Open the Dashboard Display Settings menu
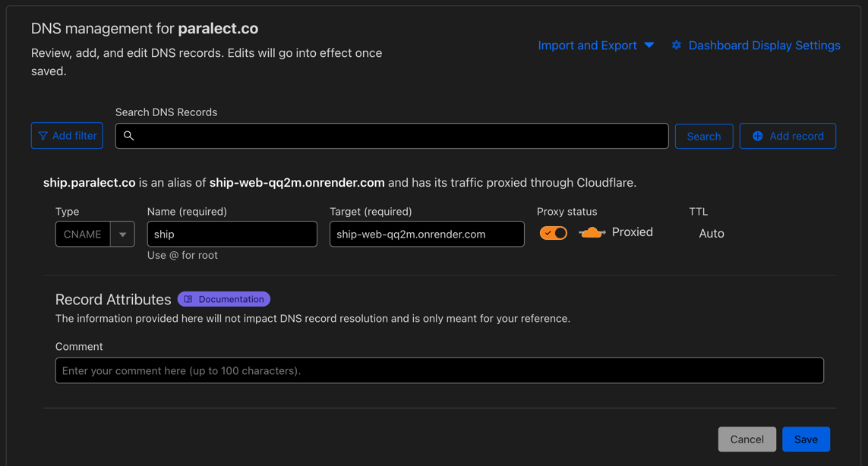 pyautogui.click(x=764, y=45)
